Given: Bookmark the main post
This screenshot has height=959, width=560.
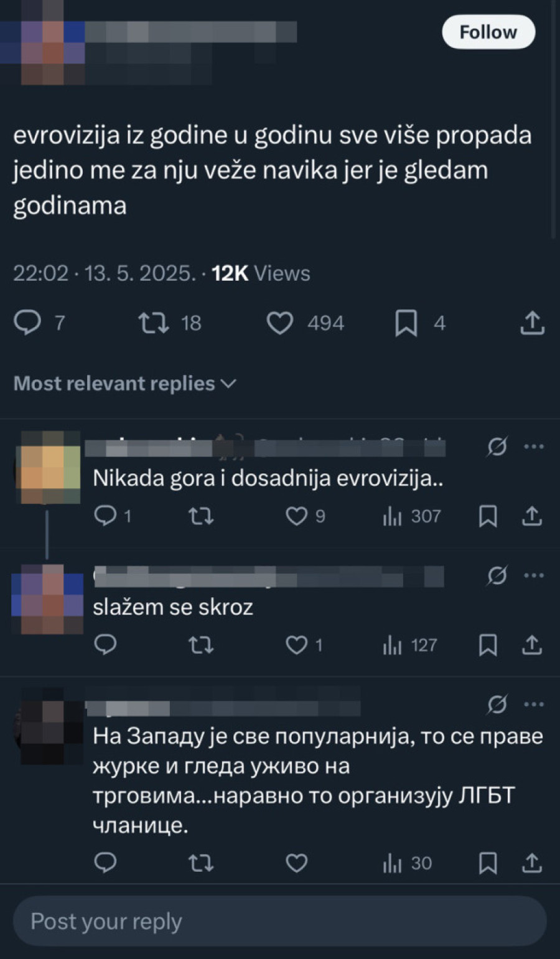Looking at the screenshot, I should point(420,323).
